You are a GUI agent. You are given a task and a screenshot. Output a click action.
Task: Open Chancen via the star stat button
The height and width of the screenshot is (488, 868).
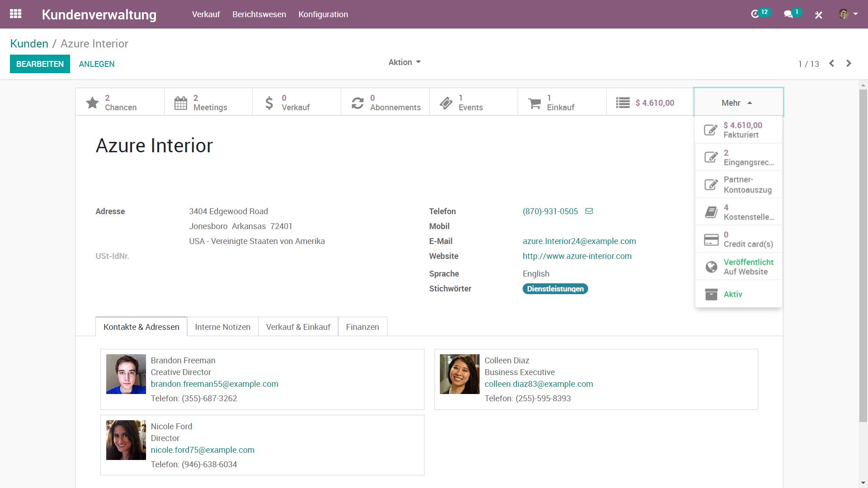(119, 103)
